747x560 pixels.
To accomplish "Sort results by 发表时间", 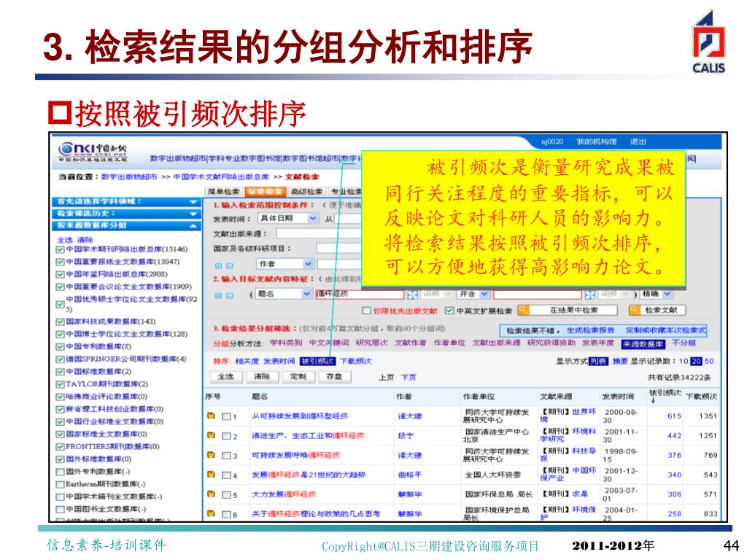I will (279, 362).
